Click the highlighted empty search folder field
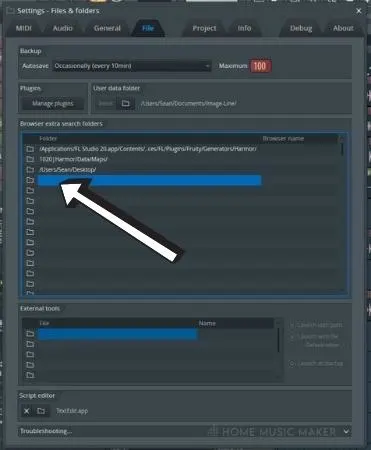Screen dimensions: 371x450 click(x=149, y=180)
